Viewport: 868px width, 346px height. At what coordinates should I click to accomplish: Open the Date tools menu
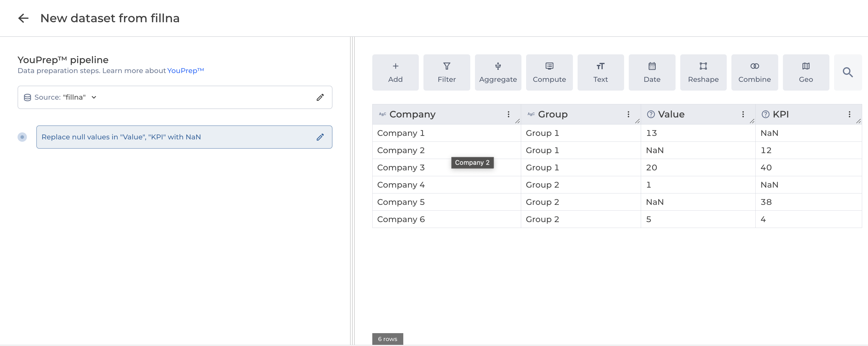(x=652, y=72)
